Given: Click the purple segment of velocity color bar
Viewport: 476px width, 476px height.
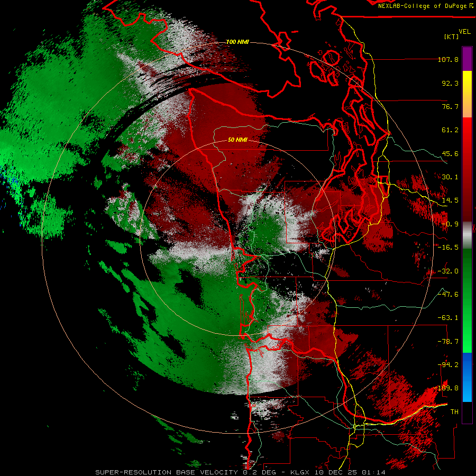Looking at the screenshot, I should tap(467, 59).
